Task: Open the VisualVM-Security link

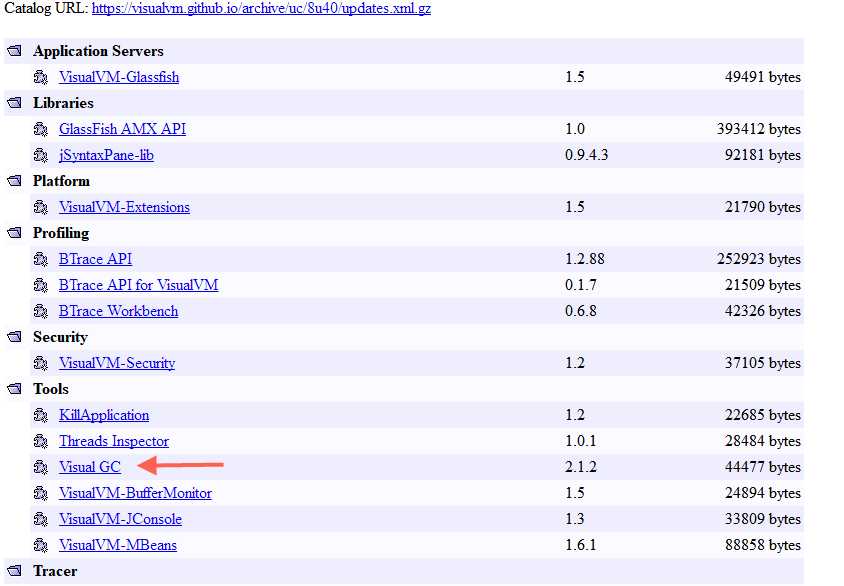Action: click(117, 363)
